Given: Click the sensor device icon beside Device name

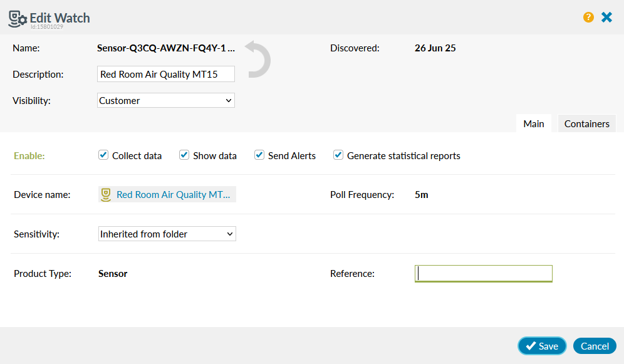Looking at the screenshot, I should (106, 195).
